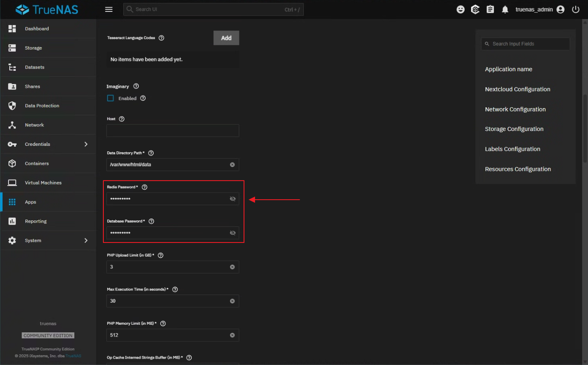Viewport: 588px width, 365px height.
Task: Show help tooltip for Host
Action: point(122,119)
